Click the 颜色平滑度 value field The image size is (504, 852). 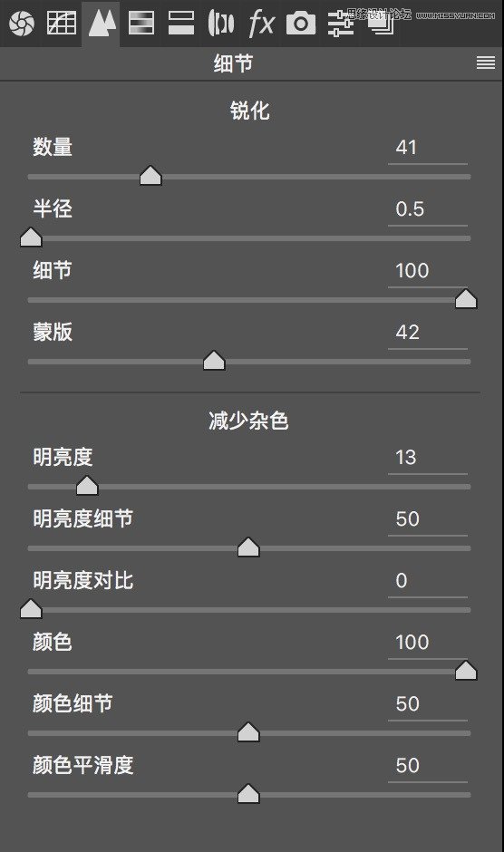point(427,767)
